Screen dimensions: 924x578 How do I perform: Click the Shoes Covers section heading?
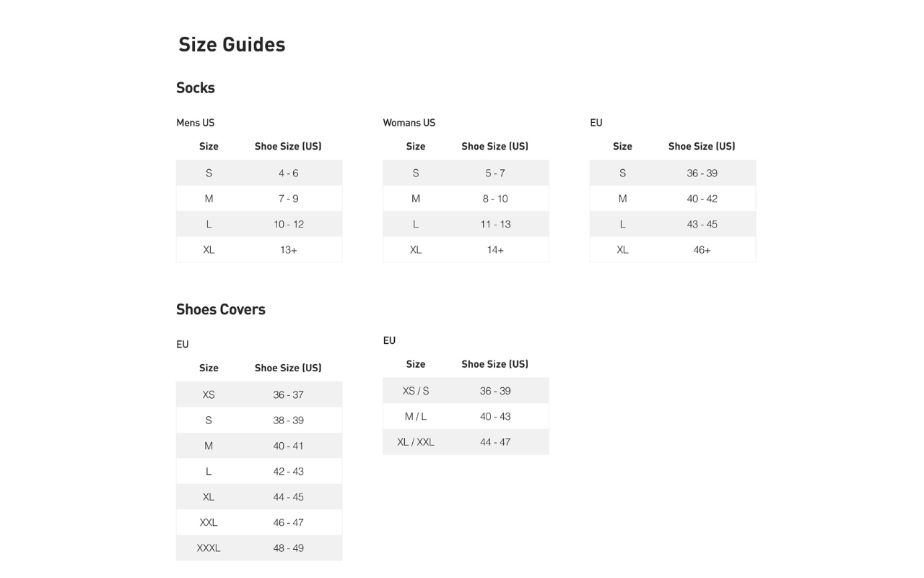pyautogui.click(x=221, y=309)
